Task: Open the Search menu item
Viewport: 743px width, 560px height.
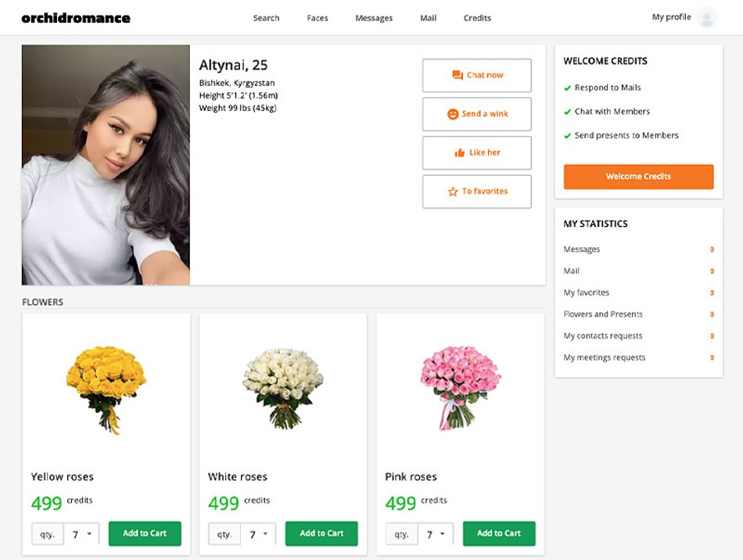Action: pyautogui.click(x=266, y=18)
